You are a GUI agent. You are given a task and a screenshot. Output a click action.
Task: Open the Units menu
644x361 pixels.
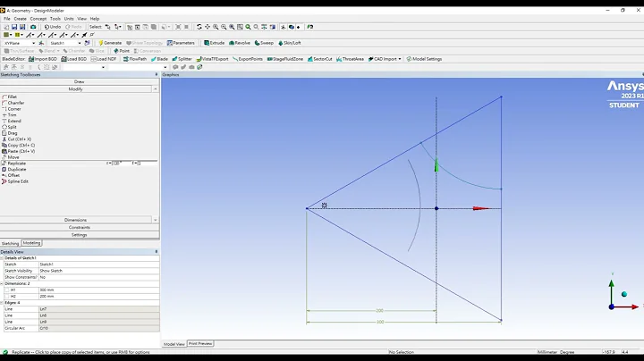pyautogui.click(x=69, y=19)
